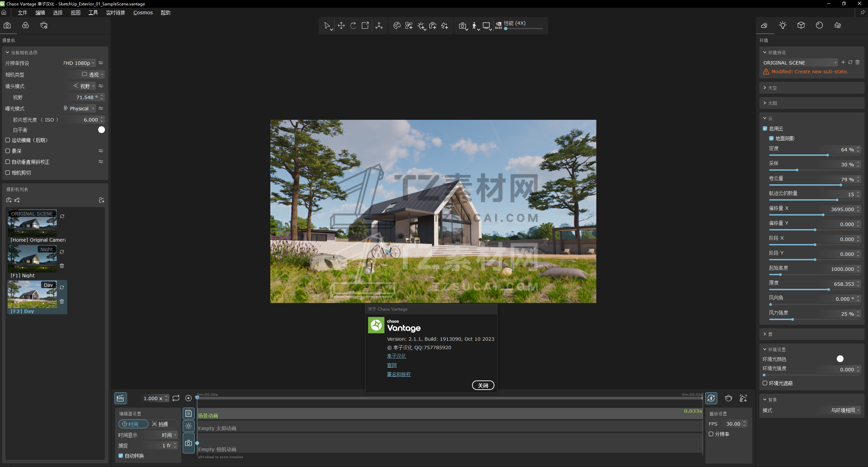Click the 白平衡 white balance color swatch
868x467 pixels.
coord(101,130)
